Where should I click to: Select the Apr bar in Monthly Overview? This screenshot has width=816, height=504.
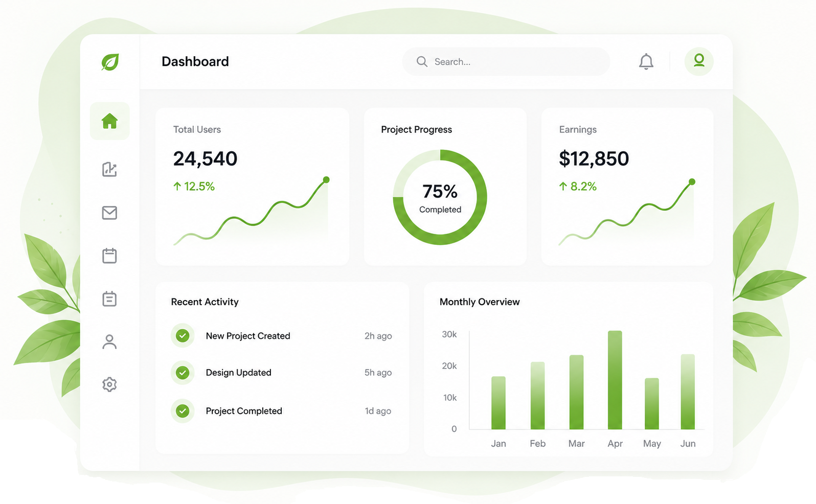[x=615, y=380]
